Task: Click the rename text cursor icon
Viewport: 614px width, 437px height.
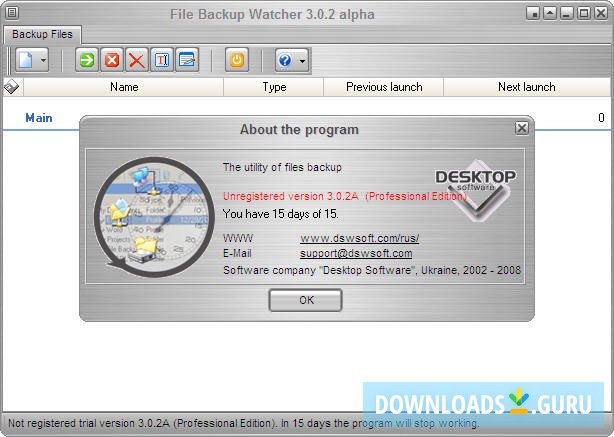Action: pos(162,60)
